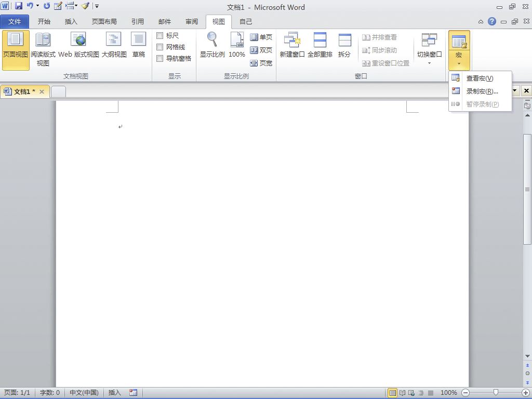Expand the Customize Quick Access Toolbar arrow
532x399 pixels.
pos(97,6)
